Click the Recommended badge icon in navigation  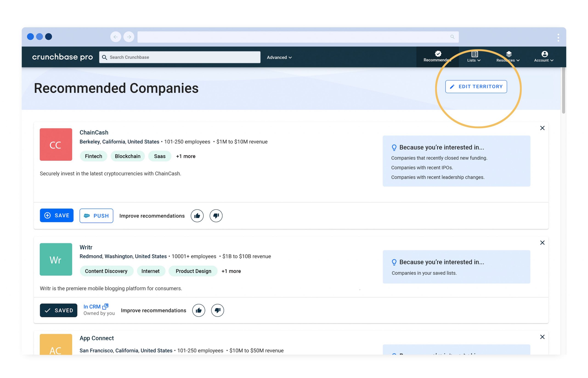438,54
